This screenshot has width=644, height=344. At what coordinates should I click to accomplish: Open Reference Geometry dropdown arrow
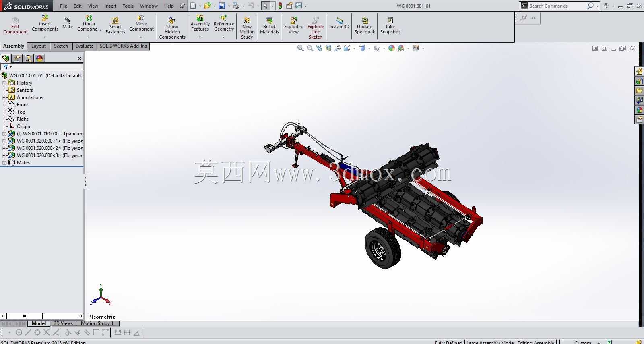(224, 37)
